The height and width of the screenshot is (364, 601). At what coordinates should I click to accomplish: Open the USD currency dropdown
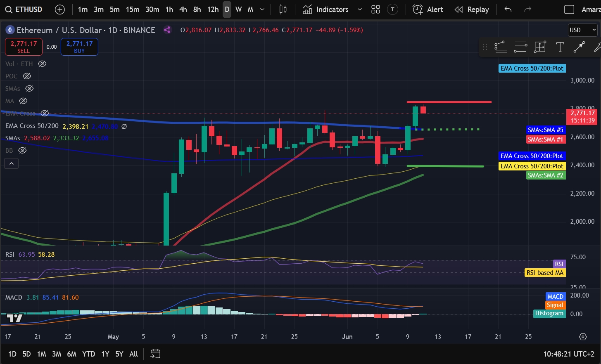583,30
